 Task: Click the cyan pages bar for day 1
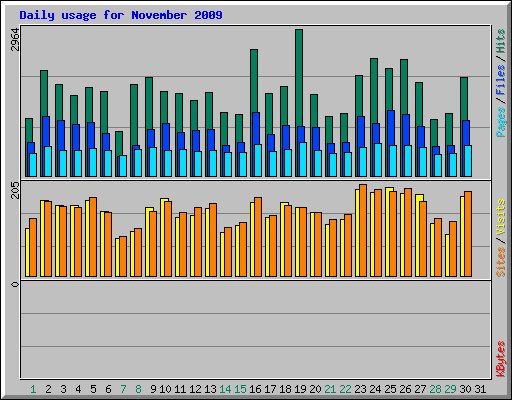pyautogui.click(x=33, y=165)
